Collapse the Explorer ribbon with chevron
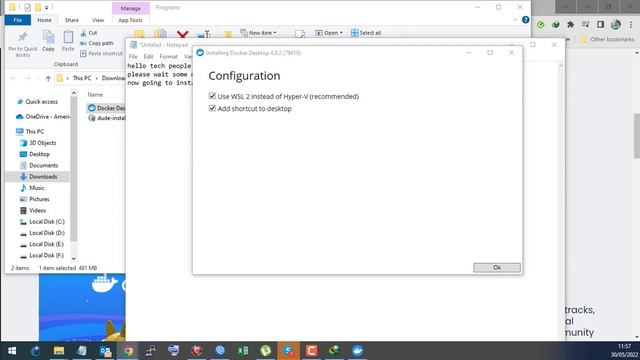The width and height of the screenshot is (640, 360). point(515,20)
